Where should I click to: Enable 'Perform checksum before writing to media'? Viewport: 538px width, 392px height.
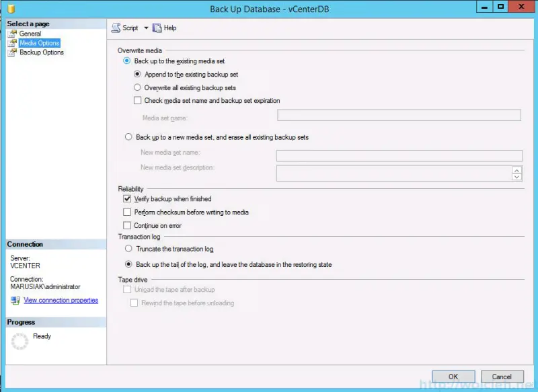point(128,211)
